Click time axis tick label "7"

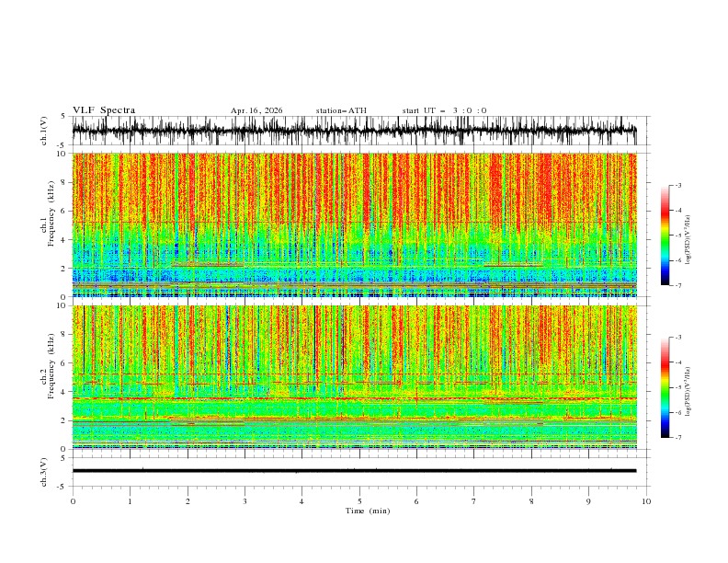474,501
